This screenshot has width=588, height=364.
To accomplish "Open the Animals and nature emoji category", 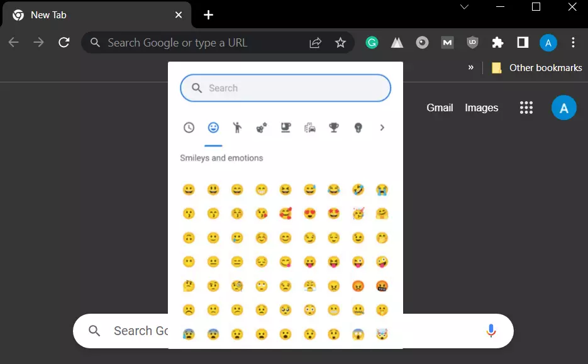I will click(262, 127).
